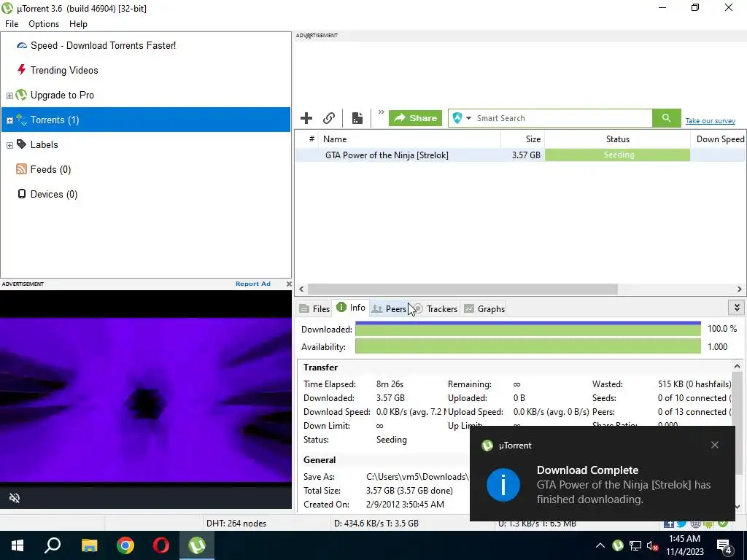Click the purple ad video thumbnail
Image resolution: width=747 pixels, height=560 pixels.
click(145, 400)
